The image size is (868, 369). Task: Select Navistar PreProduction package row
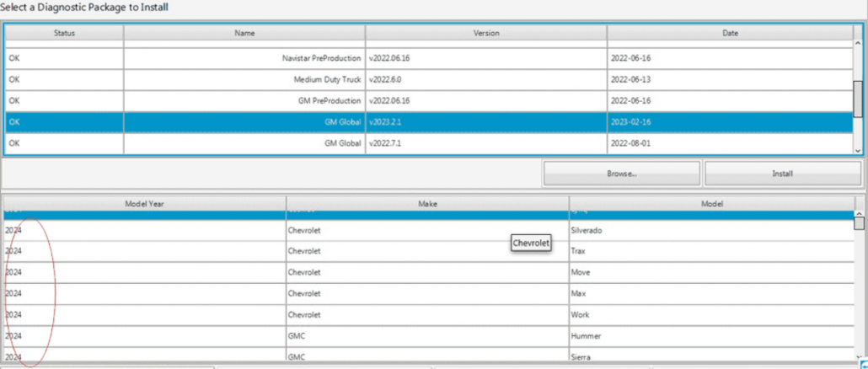[429, 58]
